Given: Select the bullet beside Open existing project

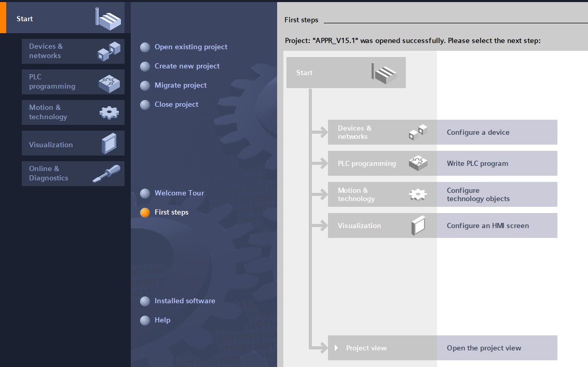Looking at the screenshot, I should click(145, 47).
